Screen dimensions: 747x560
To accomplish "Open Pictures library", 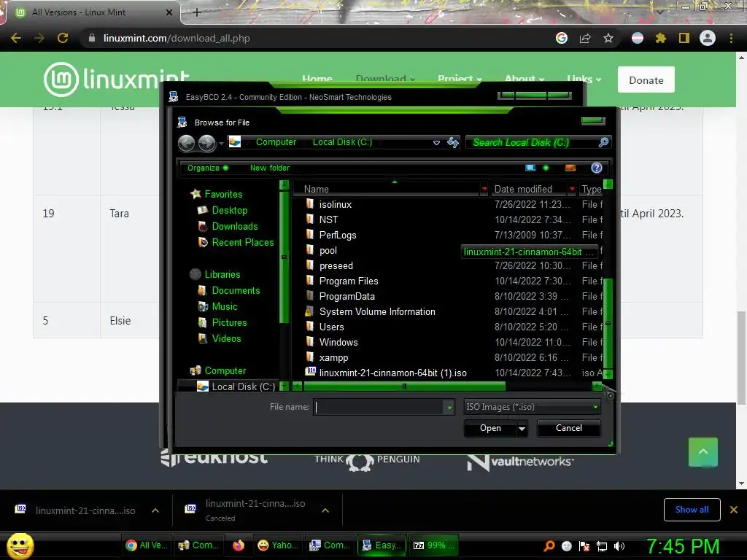I will pos(229,322).
